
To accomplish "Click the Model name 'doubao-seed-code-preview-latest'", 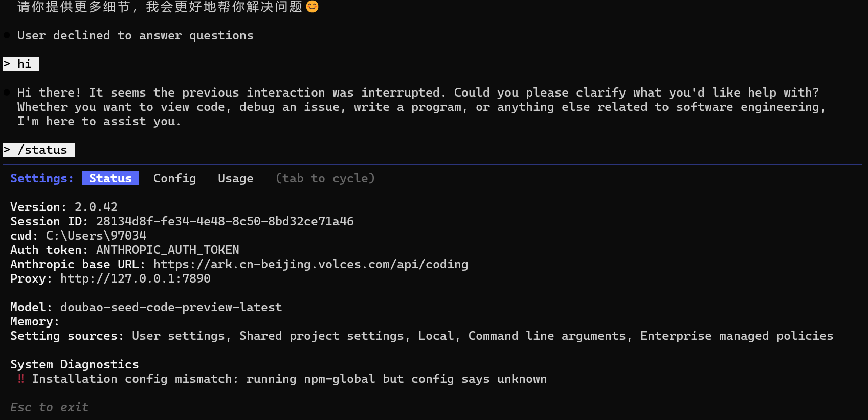I will pyautogui.click(x=170, y=307).
